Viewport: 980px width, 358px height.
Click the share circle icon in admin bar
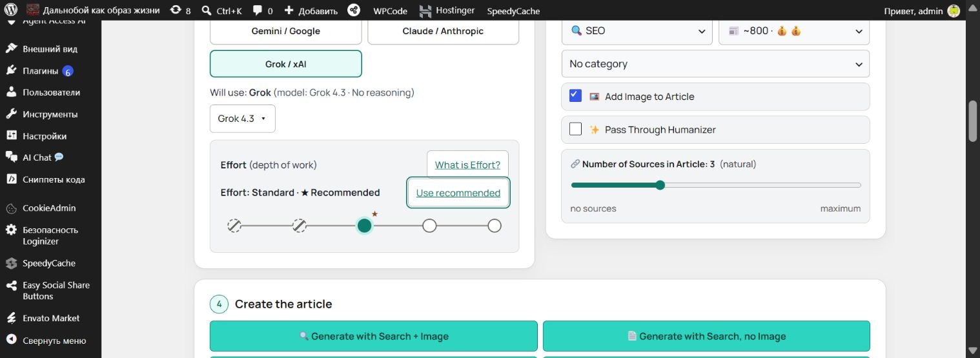pyautogui.click(x=354, y=10)
